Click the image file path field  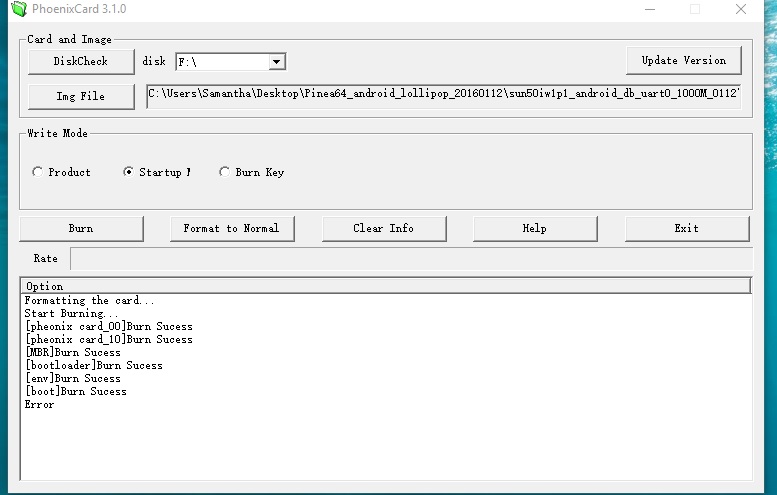coord(443,96)
